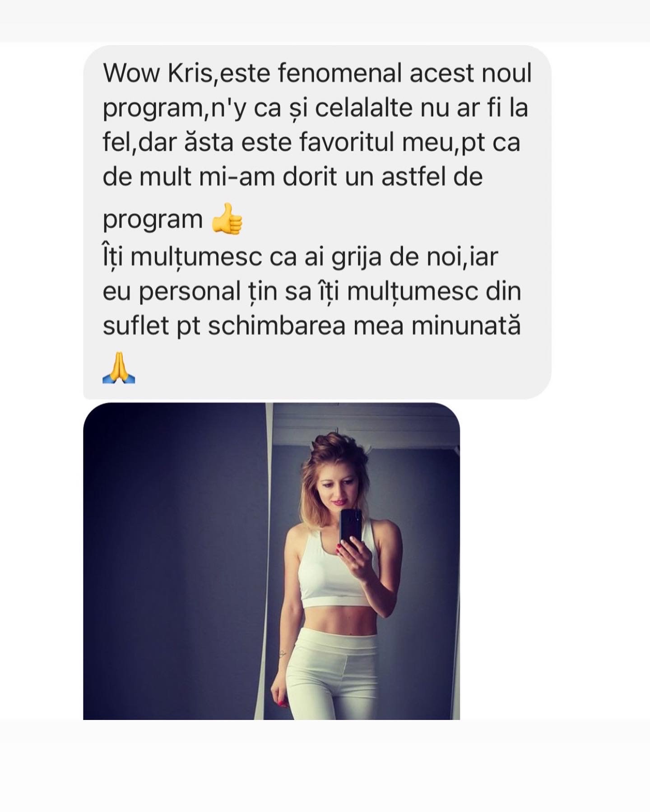
Task: Click "Îți mulțumesc" starting the second paragraph
Action: point(182,257)
